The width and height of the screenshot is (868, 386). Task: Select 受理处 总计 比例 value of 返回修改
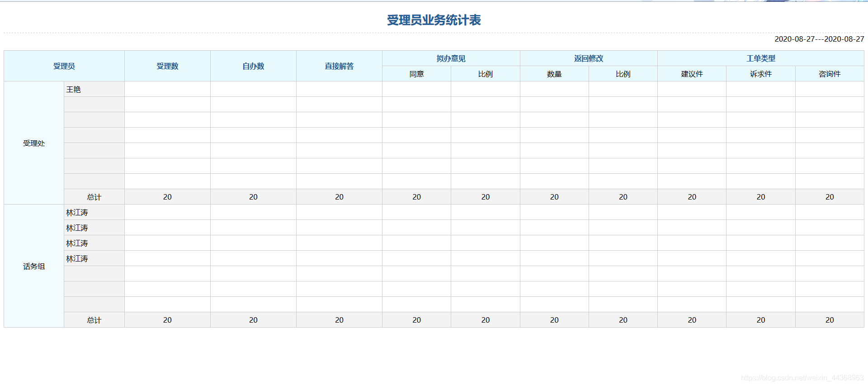[623, 197]
